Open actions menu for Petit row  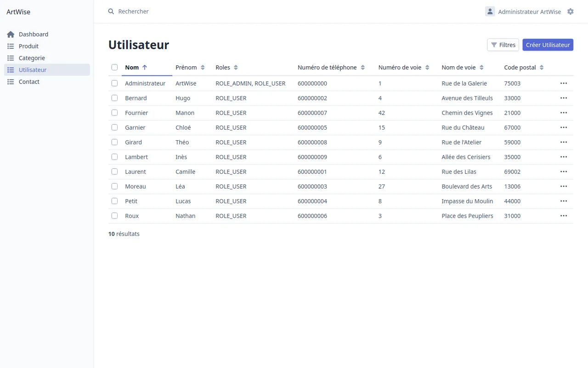(x=564, y=201)
